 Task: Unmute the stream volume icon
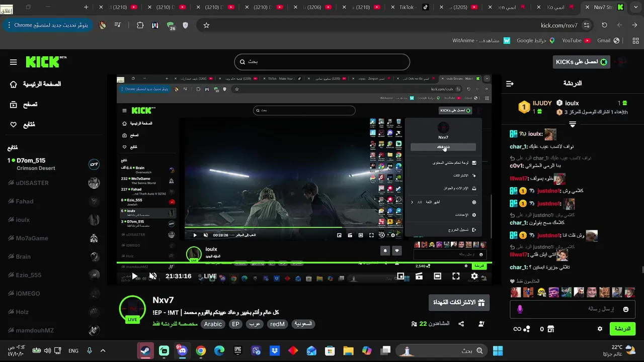click(x=153, y=276)
